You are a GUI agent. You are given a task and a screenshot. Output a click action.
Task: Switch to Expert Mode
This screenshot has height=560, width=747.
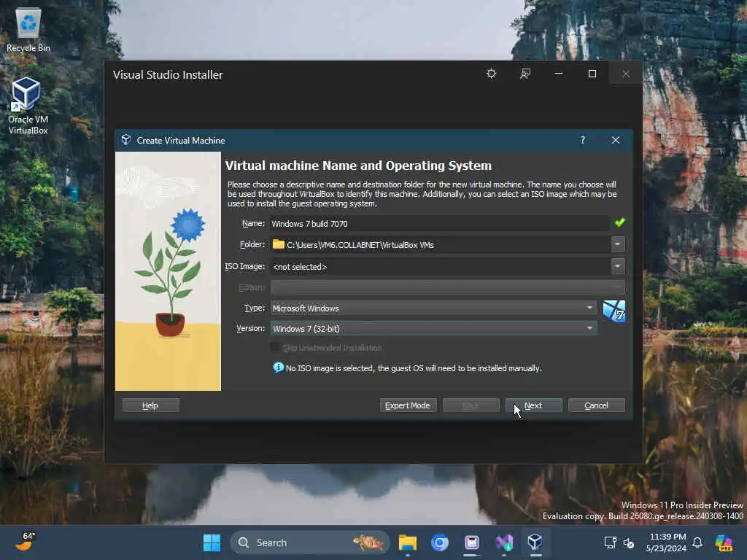[x=408, y=405]
